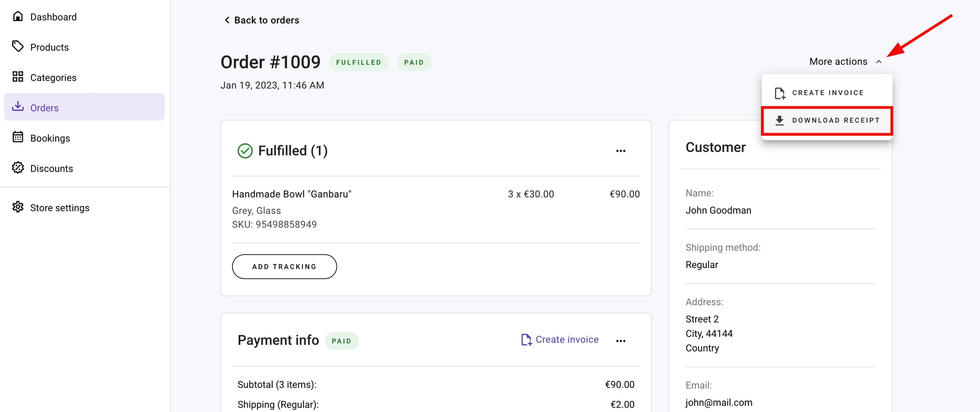Click Create invoice link in Payment info
Viewport: 980px width, 412px height.
[560, 340]
